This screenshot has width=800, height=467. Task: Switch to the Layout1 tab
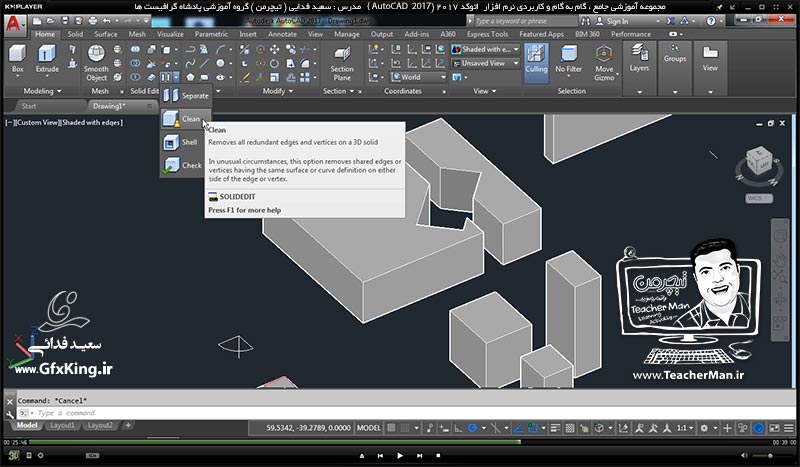(62, 425)
